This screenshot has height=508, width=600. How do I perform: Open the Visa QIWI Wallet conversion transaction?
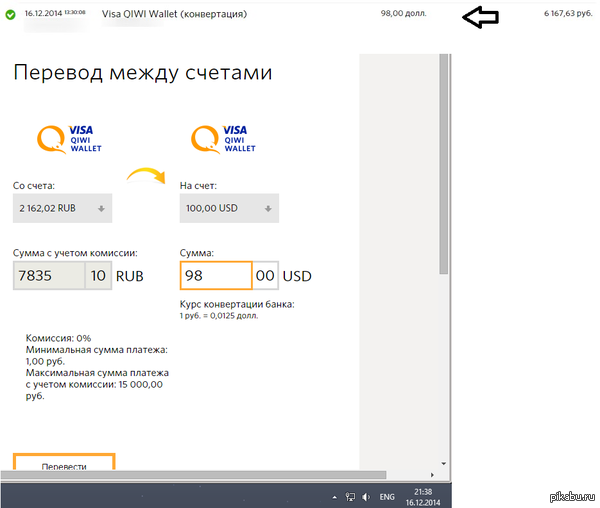click(174, 15)
